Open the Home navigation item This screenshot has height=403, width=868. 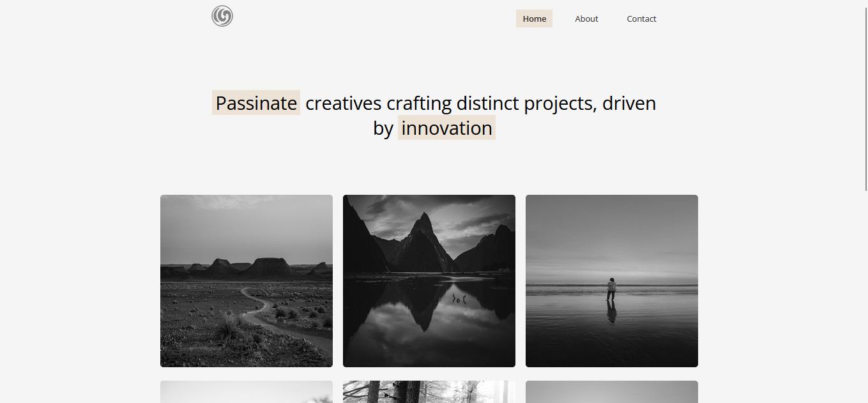[534, 19]
